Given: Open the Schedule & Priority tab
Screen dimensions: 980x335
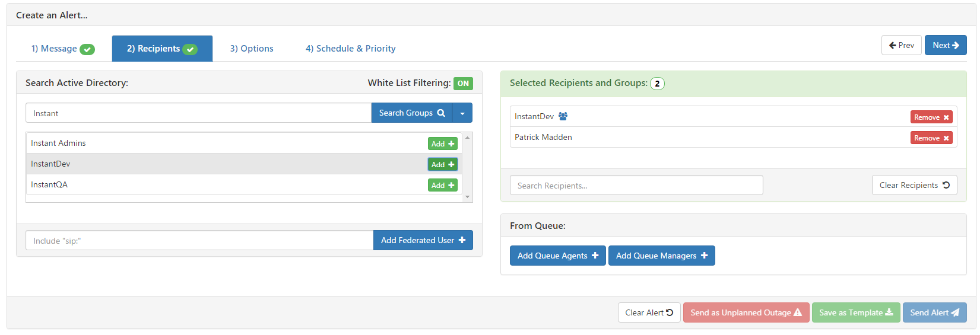Looking at the screenshot, I should (x=350, y=49).
